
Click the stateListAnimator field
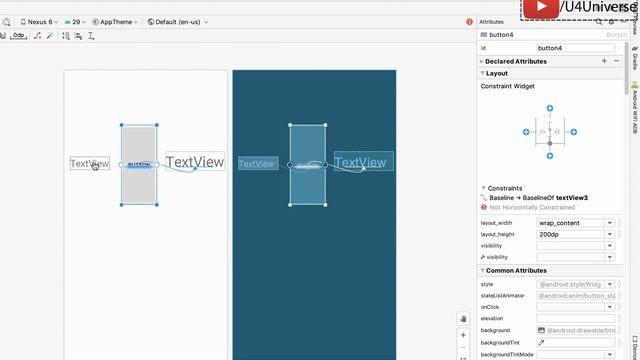point(576,296)
